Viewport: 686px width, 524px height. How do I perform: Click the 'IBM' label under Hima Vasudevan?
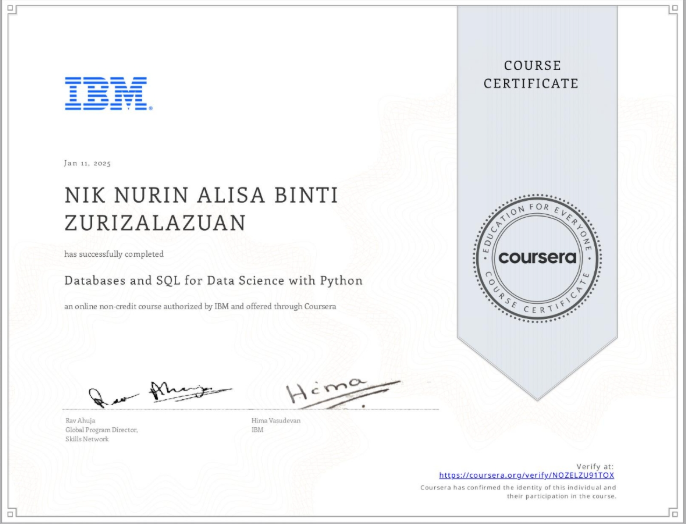[x=258, y=430]
